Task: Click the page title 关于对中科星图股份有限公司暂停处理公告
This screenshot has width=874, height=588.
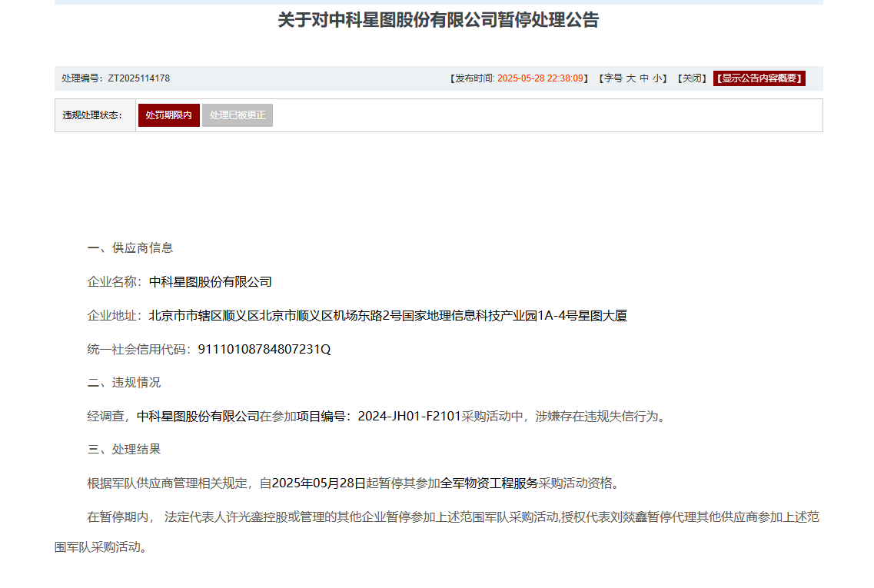Action: coord(438,20)
